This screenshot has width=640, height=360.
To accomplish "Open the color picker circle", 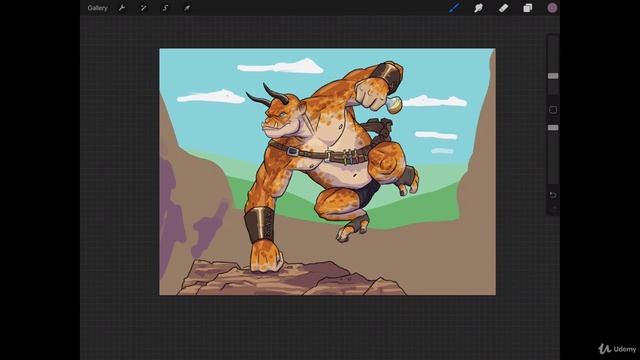I will [552, 8].
